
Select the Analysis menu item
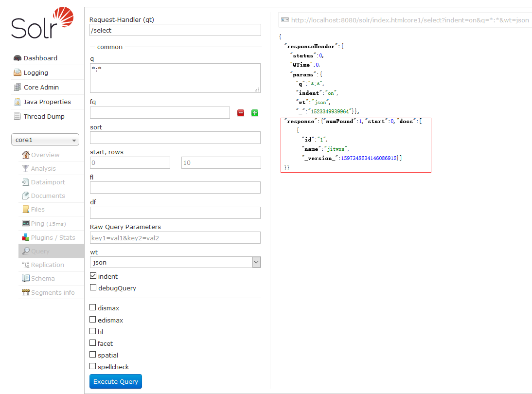click(x=43, y=168)
